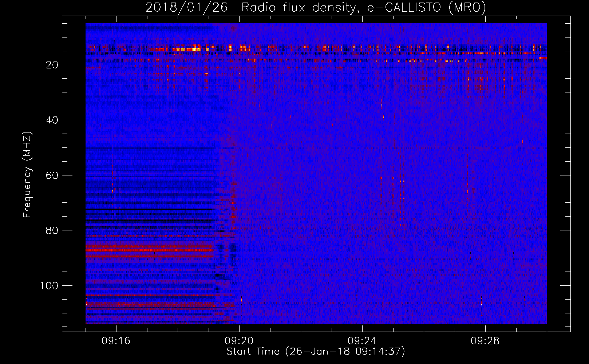Click the 09:20 time tick label

[239, 341]
